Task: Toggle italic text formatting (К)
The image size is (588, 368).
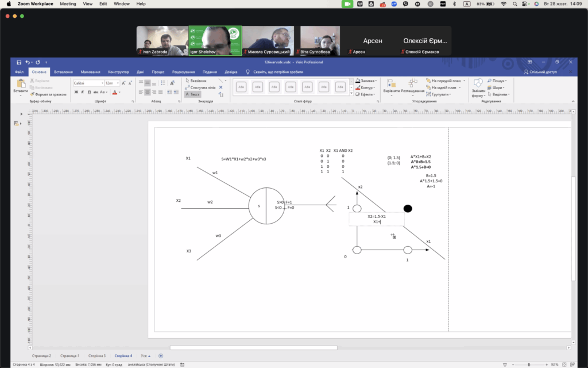Action: pos(83,92)
